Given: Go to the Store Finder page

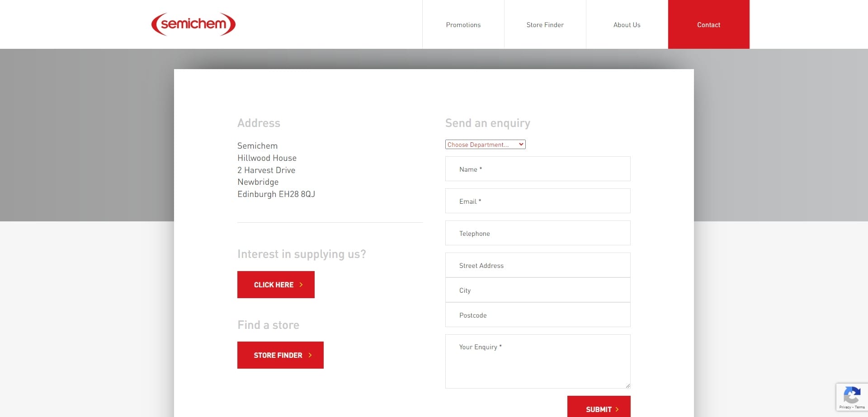Looking at the screenshot, I should [x=545, y=25].
